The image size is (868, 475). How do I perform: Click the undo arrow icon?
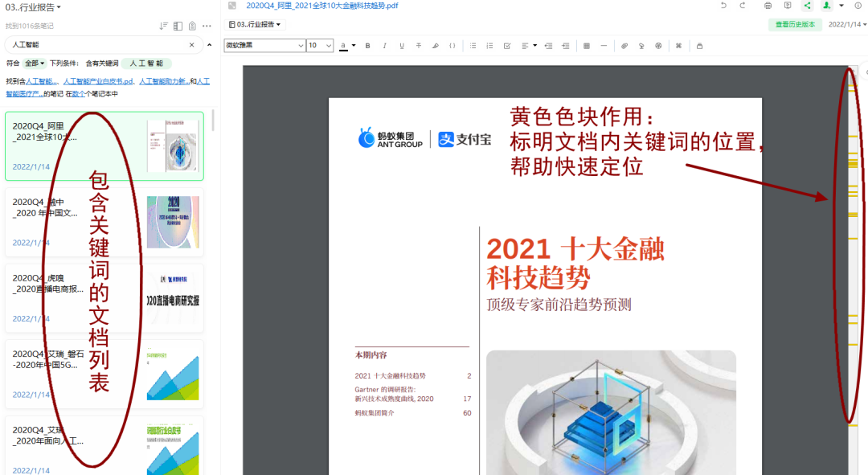(723, 6)
